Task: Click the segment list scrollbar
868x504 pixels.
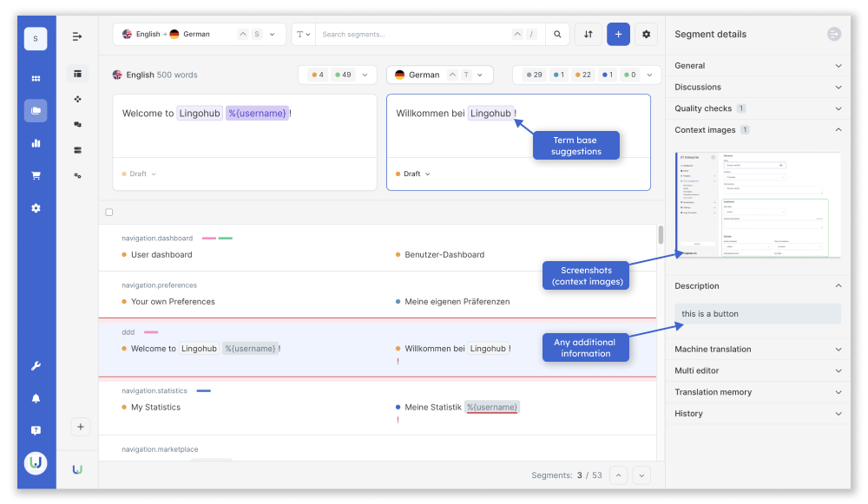Action: pyautogui.click(x=661, y=234)
